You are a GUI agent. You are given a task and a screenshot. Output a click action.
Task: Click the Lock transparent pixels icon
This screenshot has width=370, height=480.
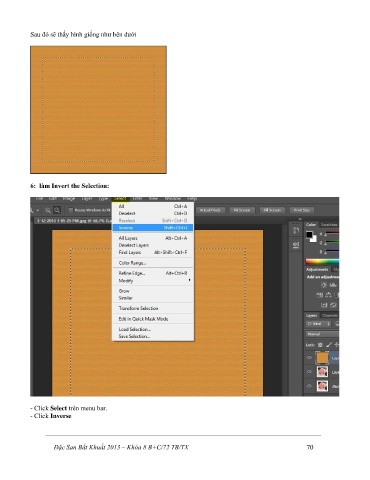pos(320,345)
